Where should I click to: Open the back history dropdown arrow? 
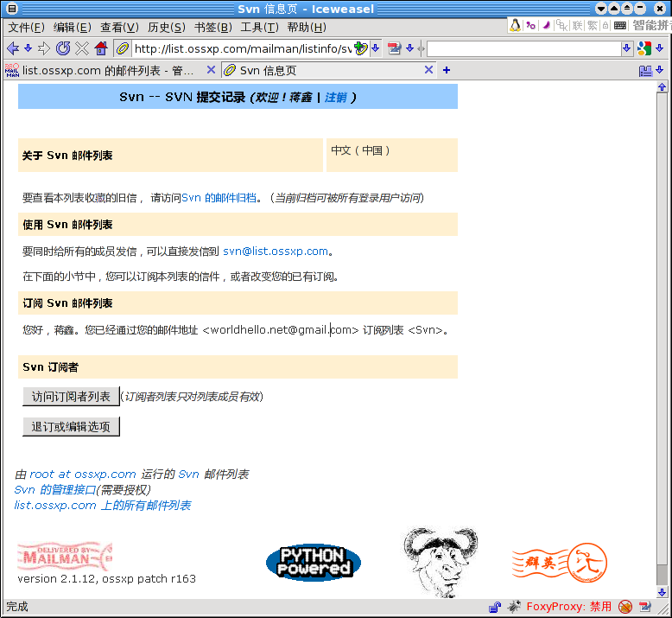[28, 48]
